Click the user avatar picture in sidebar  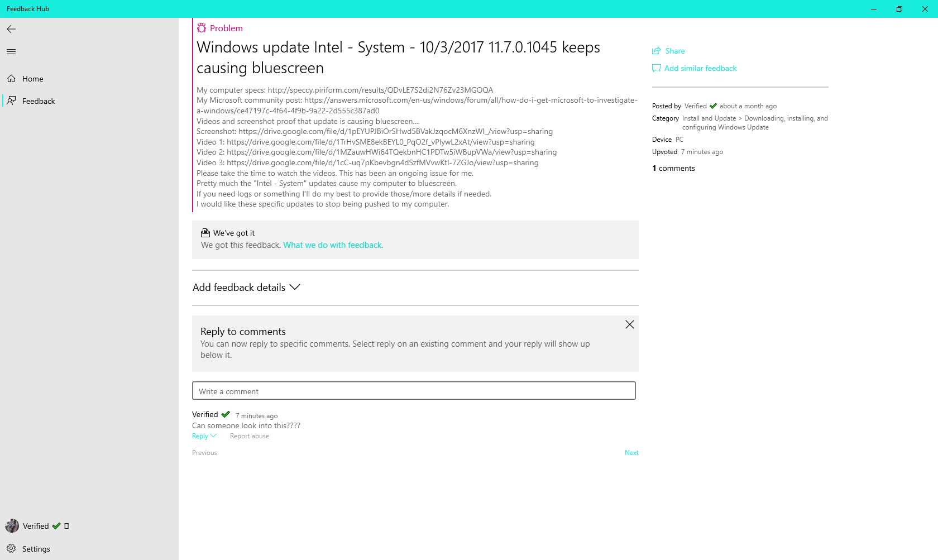(x=12, y=526)
